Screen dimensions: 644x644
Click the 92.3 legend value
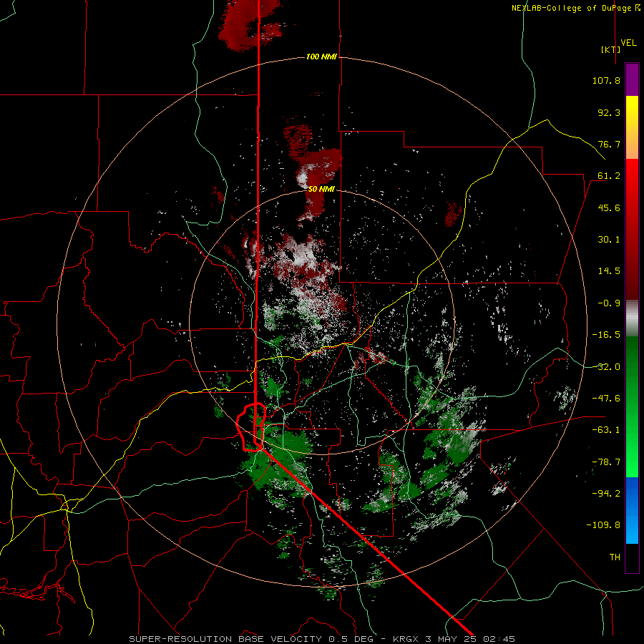[609, 112]
